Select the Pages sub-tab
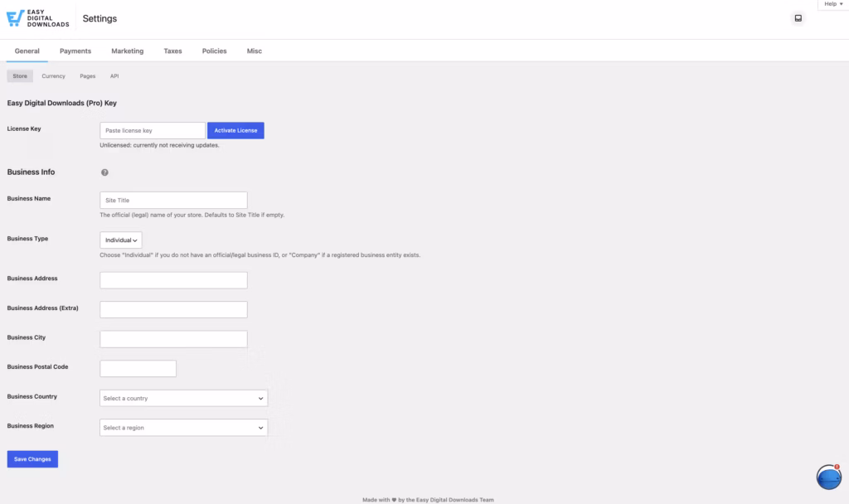 click(x=88, y=76)
